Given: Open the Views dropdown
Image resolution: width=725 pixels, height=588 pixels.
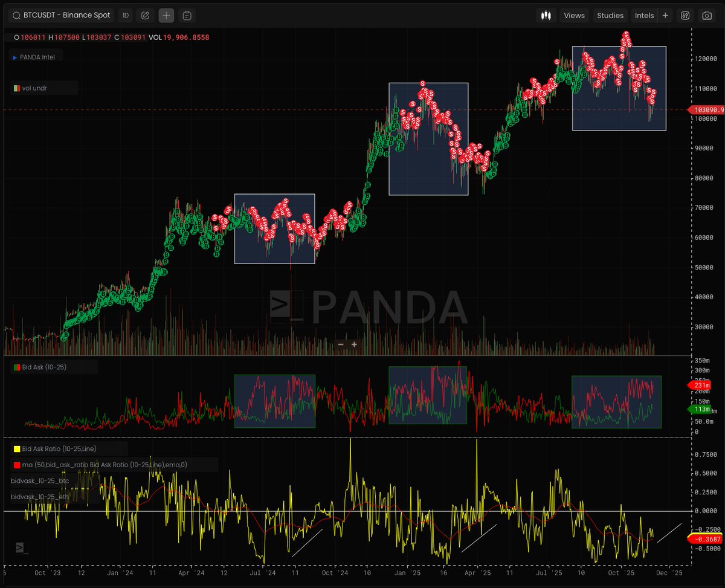Looking at the screenshot, I should tap(573, 15).
